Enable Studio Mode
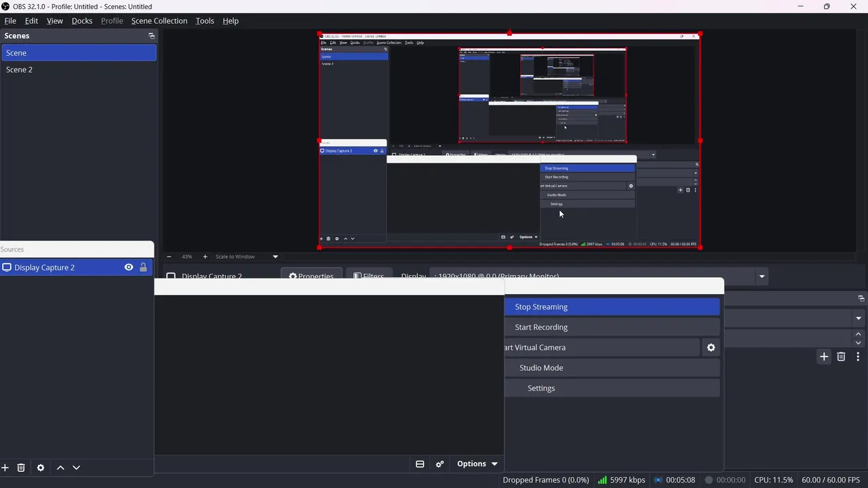This screenshot has width=868, height=488. [612, 368]
